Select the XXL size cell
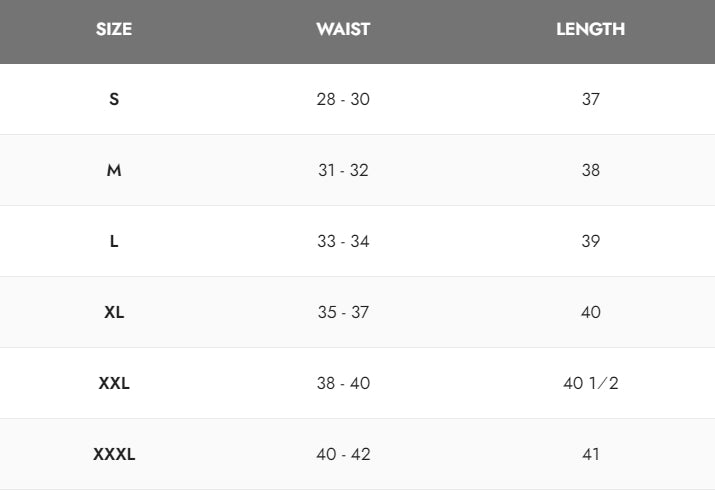Image resolution: width=715 pixels, height=493 pixels. pyautogui.click(x=114, y=383)
